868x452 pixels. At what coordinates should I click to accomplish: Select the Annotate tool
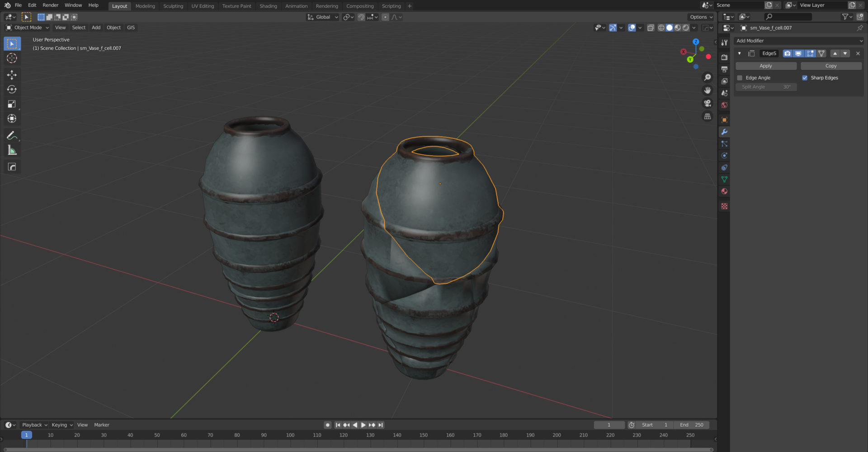[12, 135]
